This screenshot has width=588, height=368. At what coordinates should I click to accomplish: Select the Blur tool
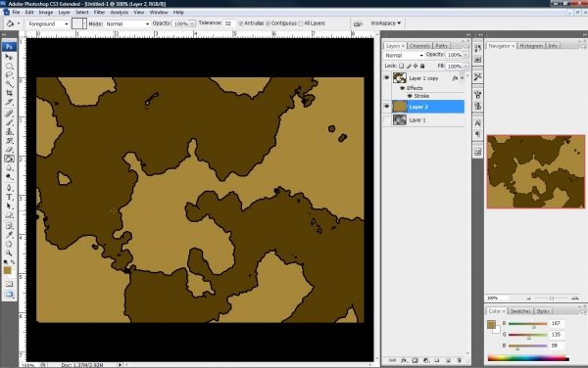point(9,167)
